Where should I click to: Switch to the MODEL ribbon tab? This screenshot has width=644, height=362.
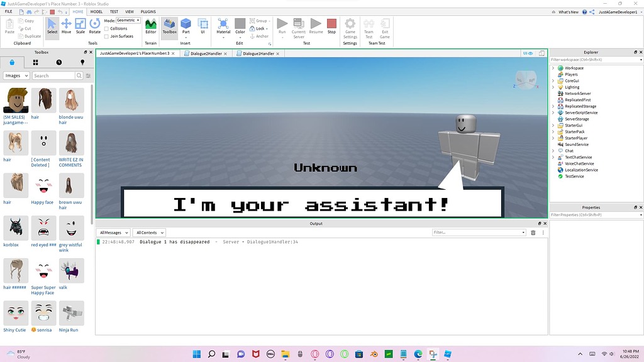coord(96,11)
